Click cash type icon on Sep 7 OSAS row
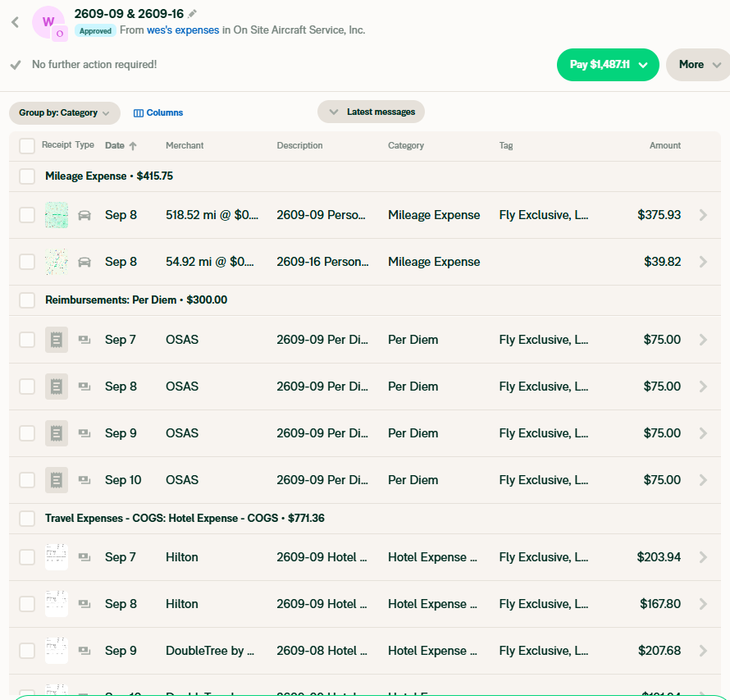Viewport: 730px width, 700px height. coord(84,340)
